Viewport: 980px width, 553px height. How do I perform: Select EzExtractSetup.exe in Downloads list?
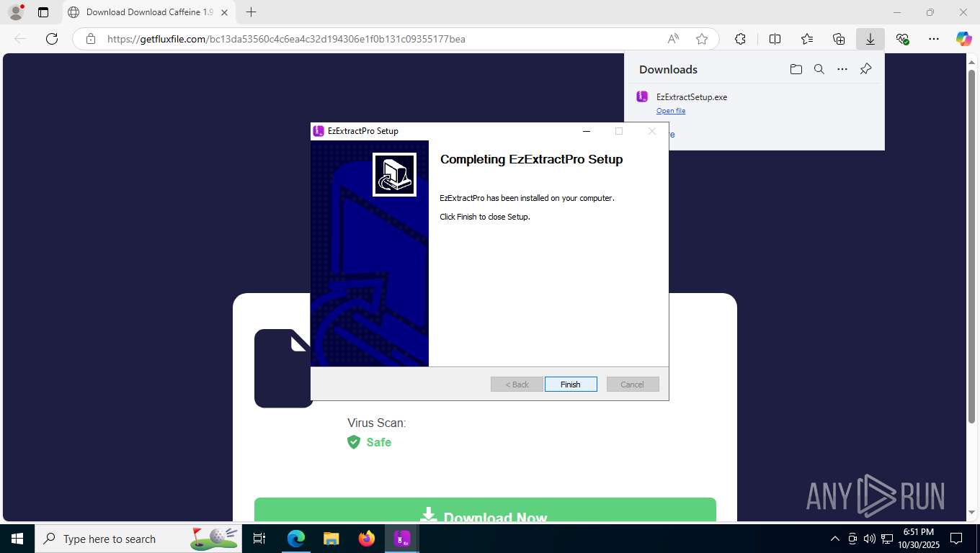(x=692, y=97)
